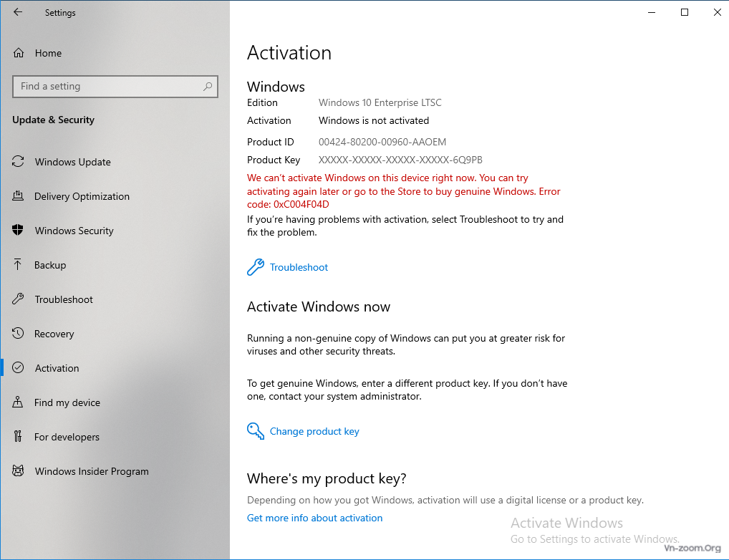Click the Activation checkmark circle icon
Screen dimensions: 729x560
tap(18, 368)
